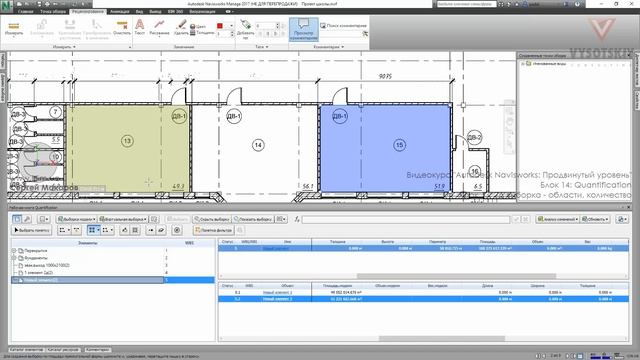Select the rectangle area markup tool
The height and width of the screenshot is (360, 640).
pyautogui.click(x=107, y=230)
